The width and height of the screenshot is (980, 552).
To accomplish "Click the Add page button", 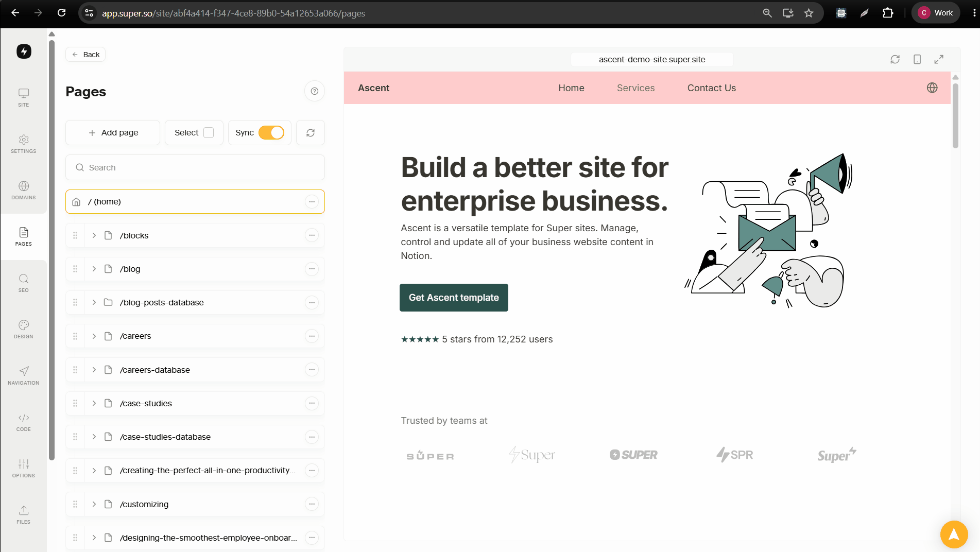I will tap(113, 133).
